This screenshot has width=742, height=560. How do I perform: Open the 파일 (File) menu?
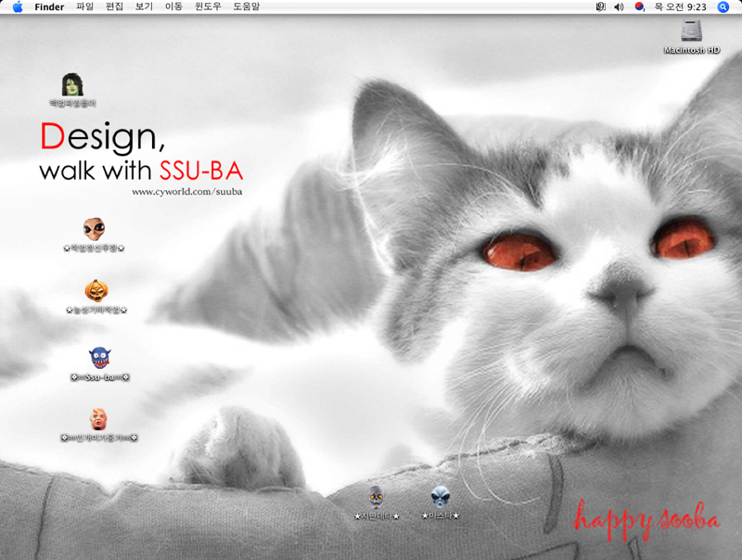pos(84,6)
